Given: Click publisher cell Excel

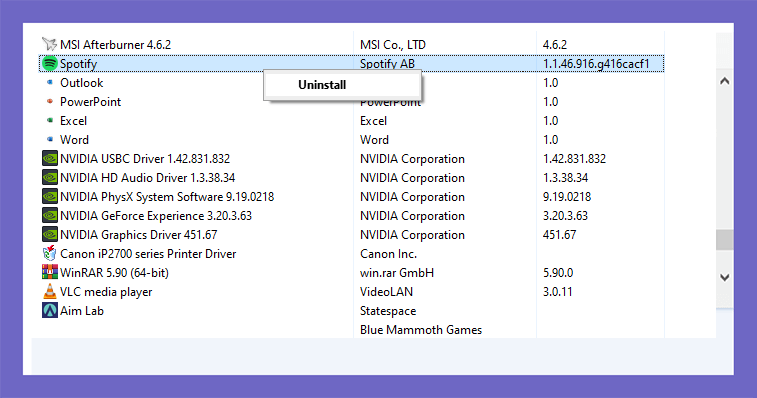Looking at the screenshot, I should pos(373,121).
